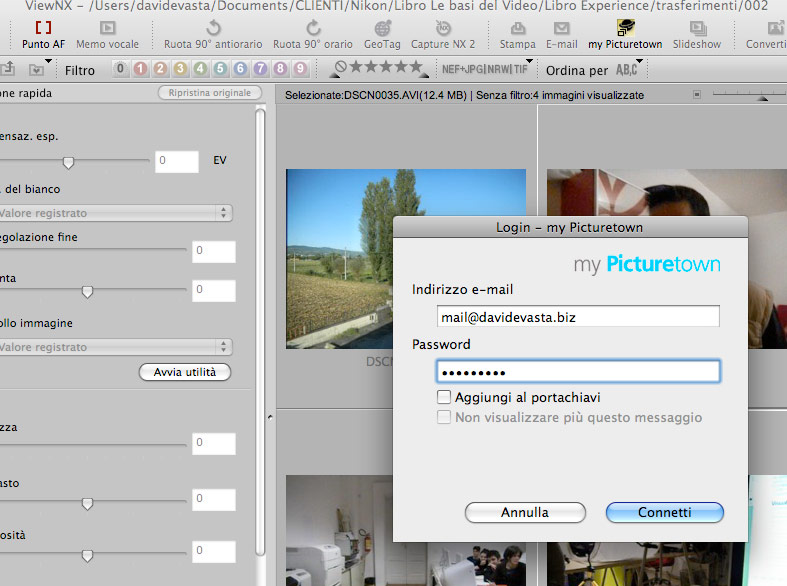Filter by green label 4
The width and height of the screenshot is (787, 586).
pos(200,68)
